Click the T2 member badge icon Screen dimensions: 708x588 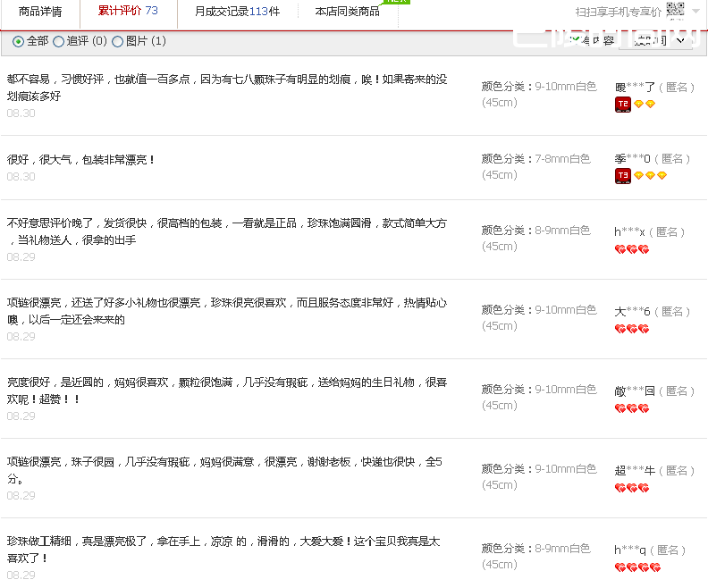623,105
